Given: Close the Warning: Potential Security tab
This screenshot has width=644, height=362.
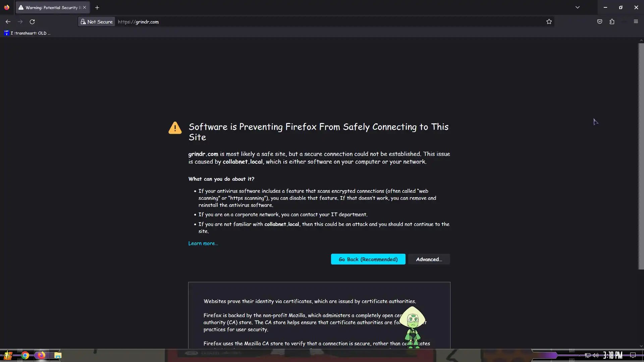Looking at the screenshot, I should [x=85, y=7].
